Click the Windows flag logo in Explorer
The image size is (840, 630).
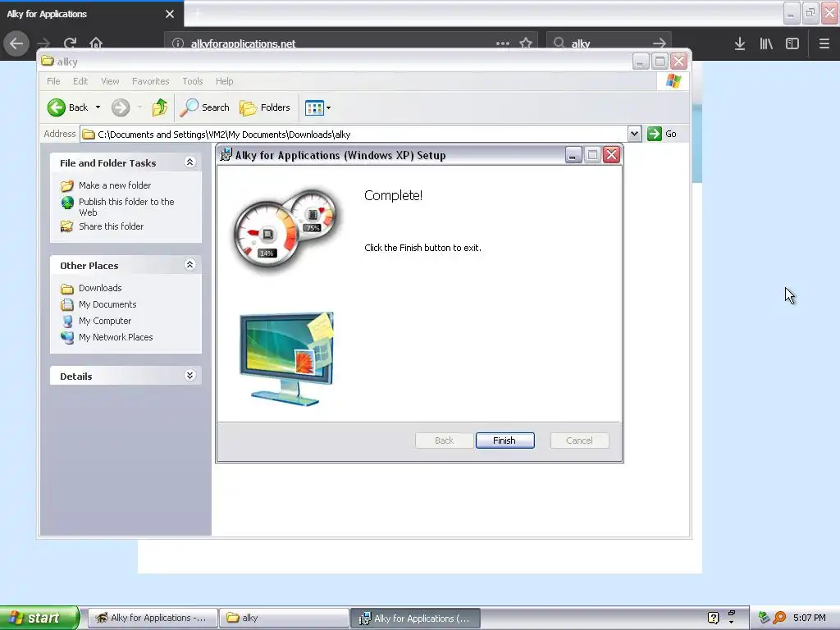pos(673,81)
